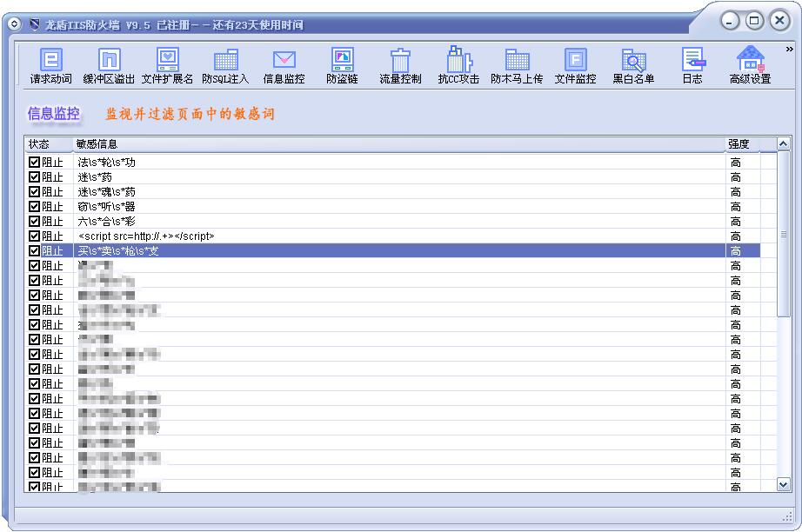Maximize the 龙盾IIS防火墙 window

754,21
